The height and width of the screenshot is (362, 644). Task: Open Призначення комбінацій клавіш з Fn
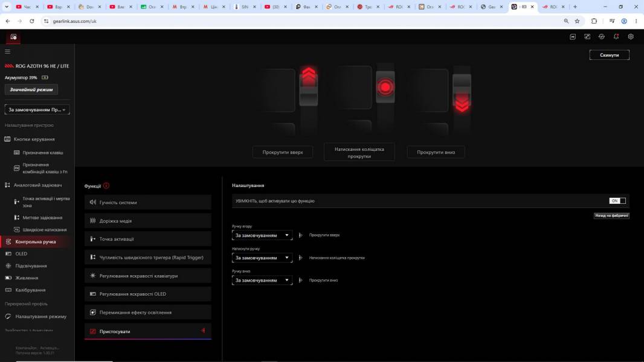45,168
